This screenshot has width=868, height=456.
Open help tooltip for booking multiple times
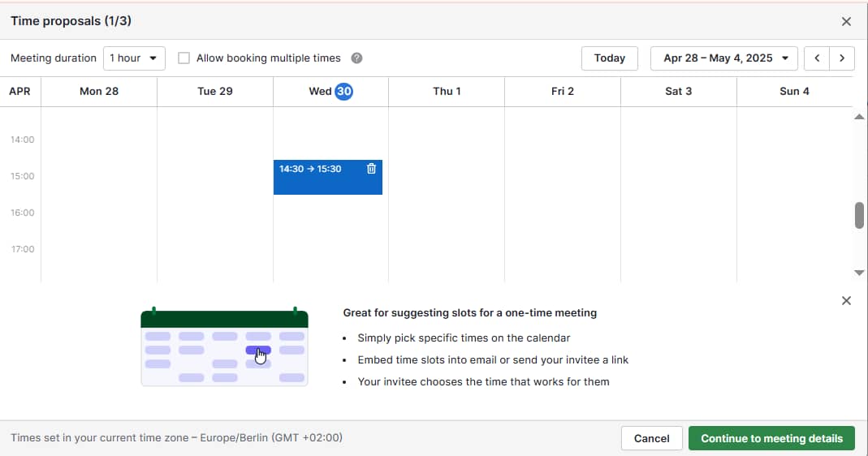[356, 58]
